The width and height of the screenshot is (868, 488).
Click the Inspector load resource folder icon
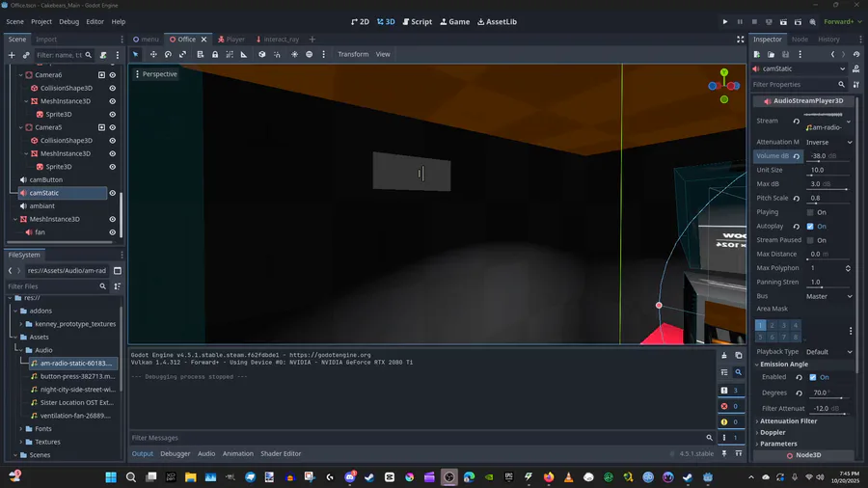772,54
